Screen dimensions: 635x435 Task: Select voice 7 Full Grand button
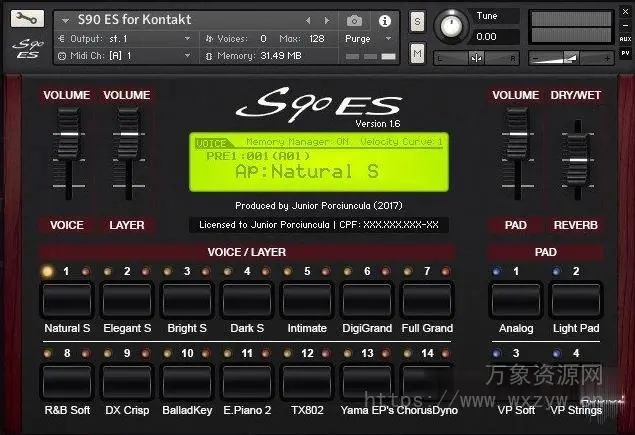(x=427, y=300)
